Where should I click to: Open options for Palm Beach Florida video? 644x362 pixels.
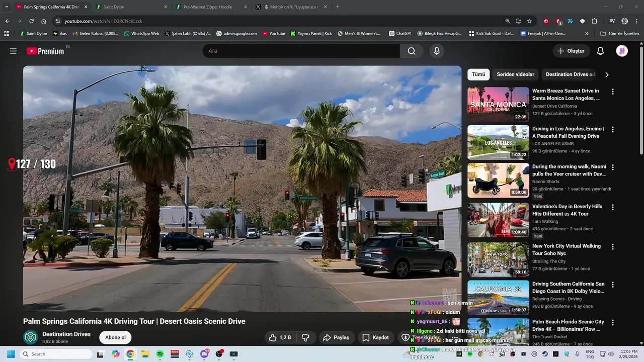click(x=613, y=322)
